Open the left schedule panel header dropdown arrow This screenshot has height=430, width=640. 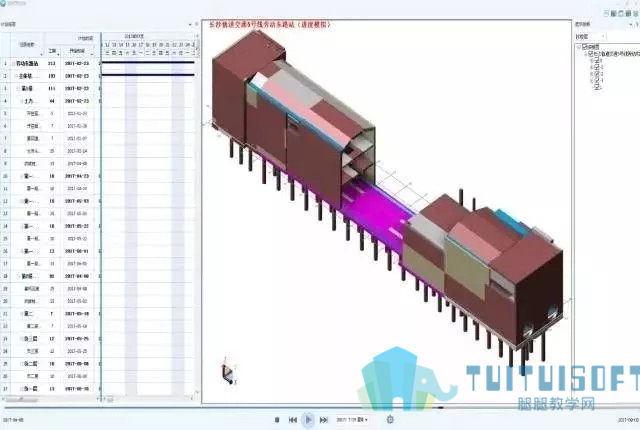point(190,24)
